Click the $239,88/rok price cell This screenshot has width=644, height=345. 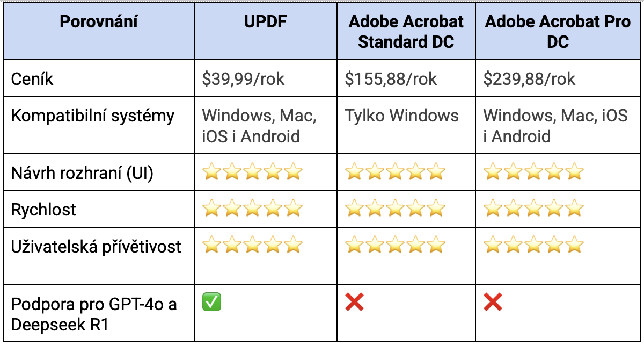tap(529, 80)
